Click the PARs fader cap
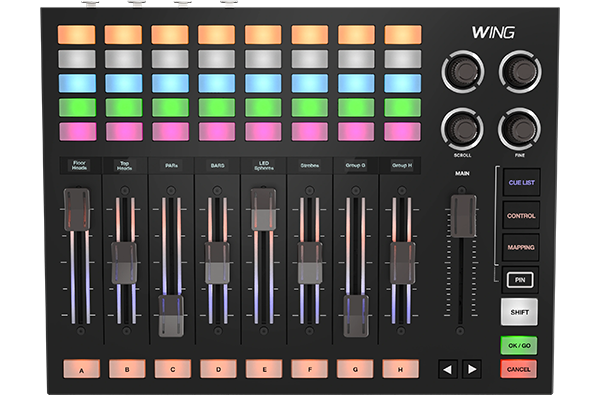This screenshot has width=600, height=400. [x=171, y=316]
